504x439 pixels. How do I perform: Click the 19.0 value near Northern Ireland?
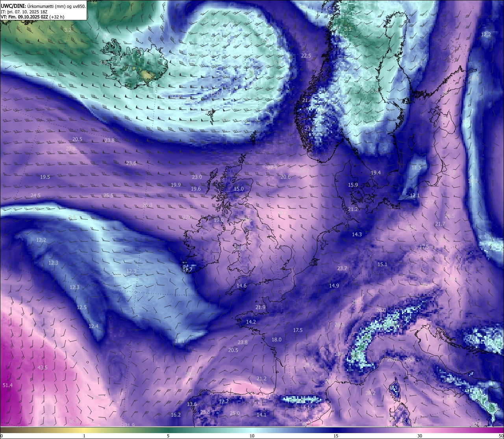[x=219, y=220]
